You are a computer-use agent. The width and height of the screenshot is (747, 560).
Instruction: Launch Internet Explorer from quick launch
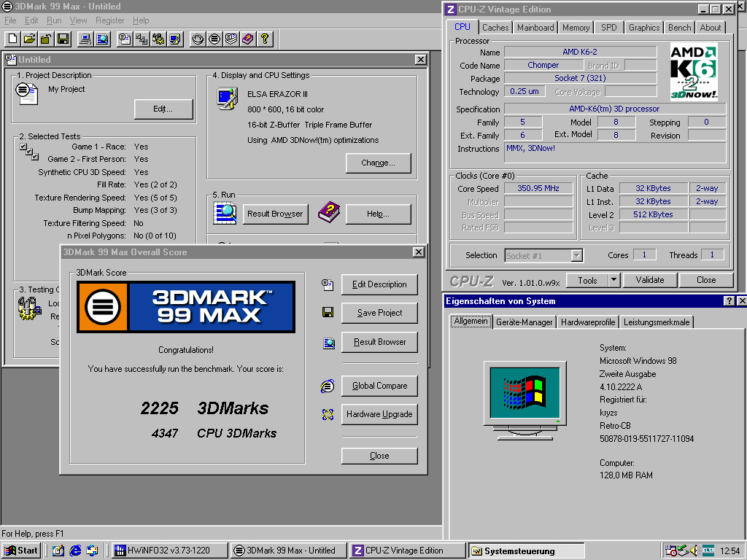click(75, 551)
